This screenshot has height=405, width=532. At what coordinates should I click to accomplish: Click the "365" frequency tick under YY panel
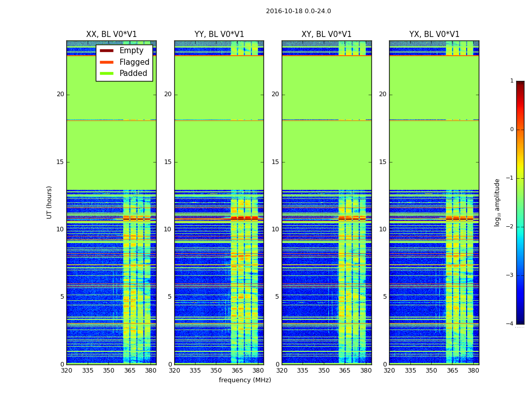point(237,371)
